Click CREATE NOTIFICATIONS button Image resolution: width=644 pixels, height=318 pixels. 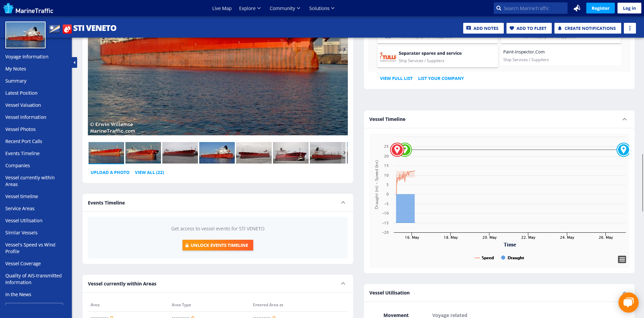(588, 28)
